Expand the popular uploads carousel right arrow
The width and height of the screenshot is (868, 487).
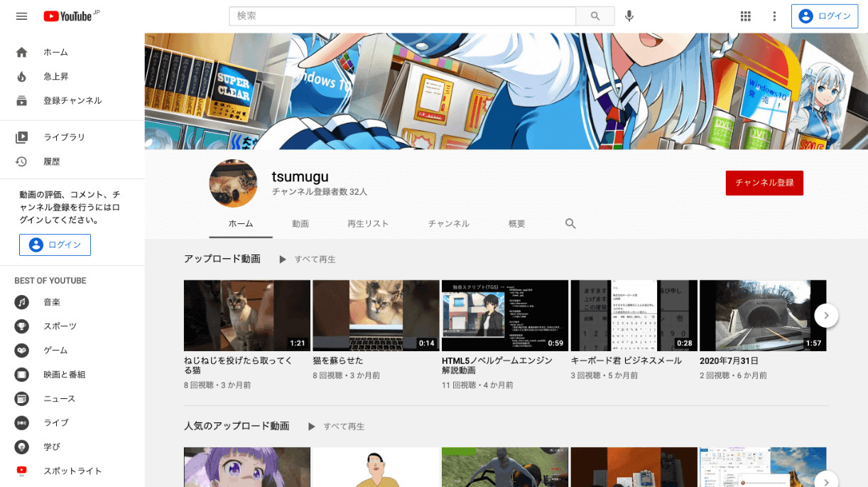[x=826, y=482]
